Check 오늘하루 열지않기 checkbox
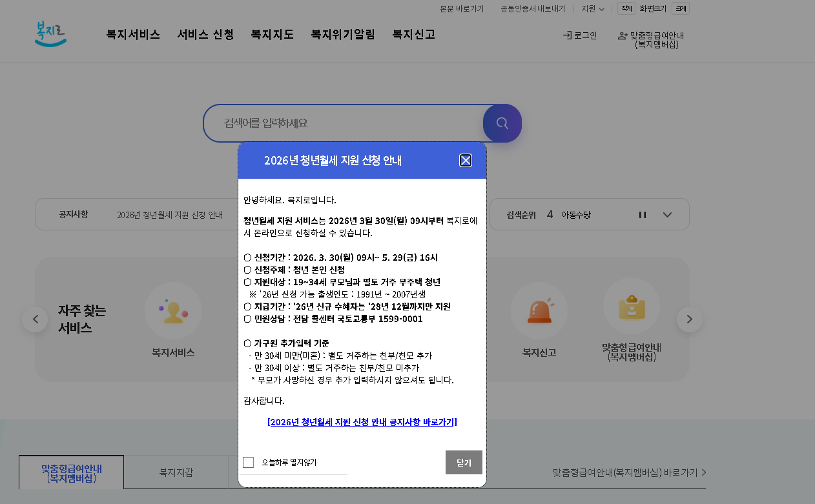815x504 pixels. [248, 462]
